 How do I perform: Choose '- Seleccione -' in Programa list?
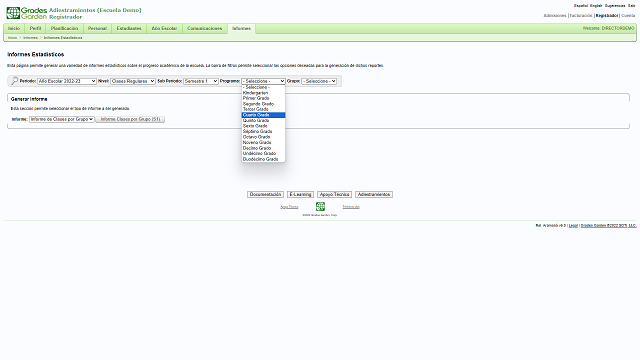point(263,87)
